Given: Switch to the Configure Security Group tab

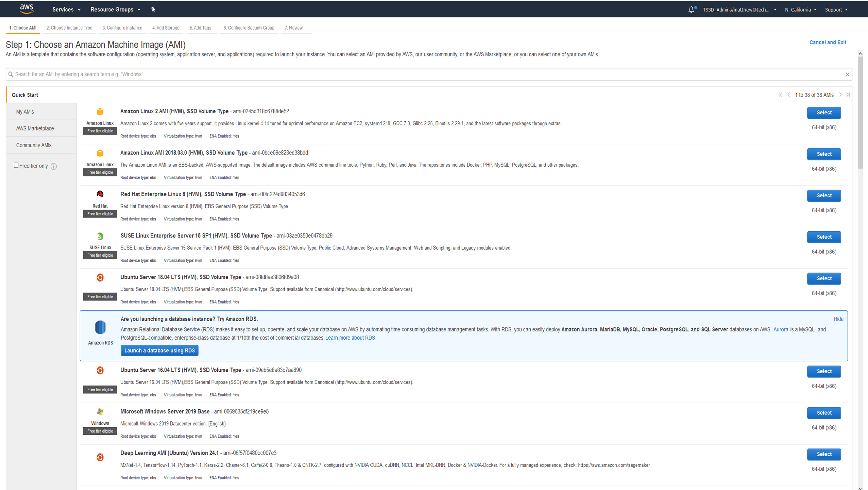Looking at the screenshot, I should point(249,28).
